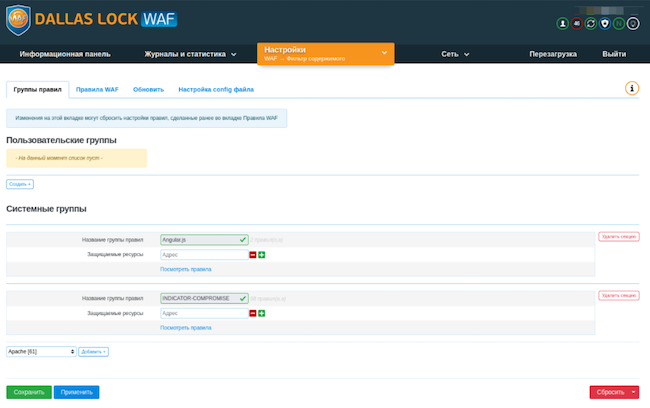Expand the Сеть menu
Image resolution: width=650 pixels, height=408 pixels.
point(455,54)
